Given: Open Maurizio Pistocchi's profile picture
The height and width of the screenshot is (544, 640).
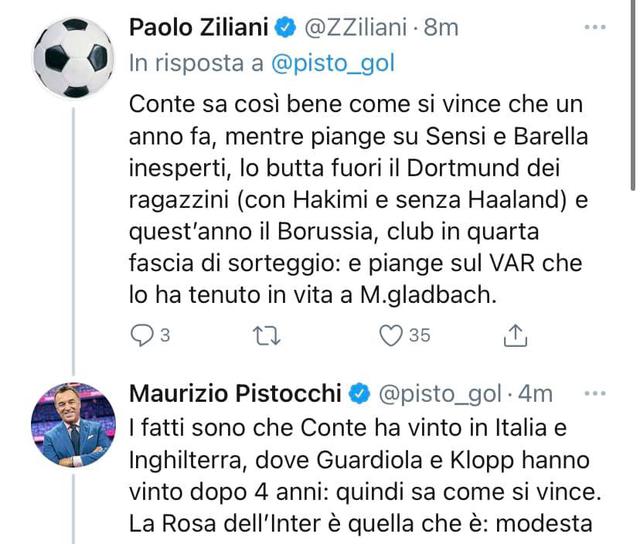Looking at the screenshot, I should (x=73, y=424).
